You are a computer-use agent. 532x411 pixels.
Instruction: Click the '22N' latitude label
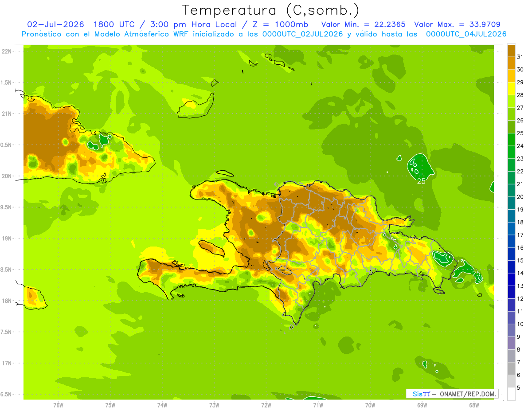pos(7,51)
